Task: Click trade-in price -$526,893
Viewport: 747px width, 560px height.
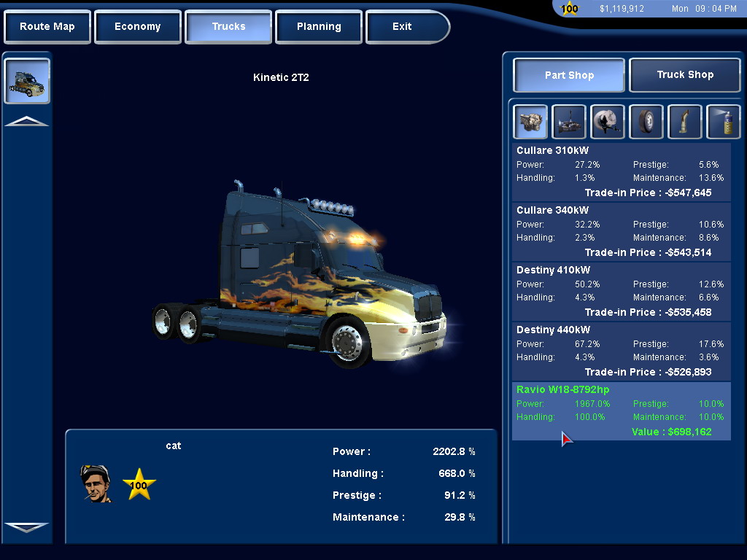Action: coord(648,373)
